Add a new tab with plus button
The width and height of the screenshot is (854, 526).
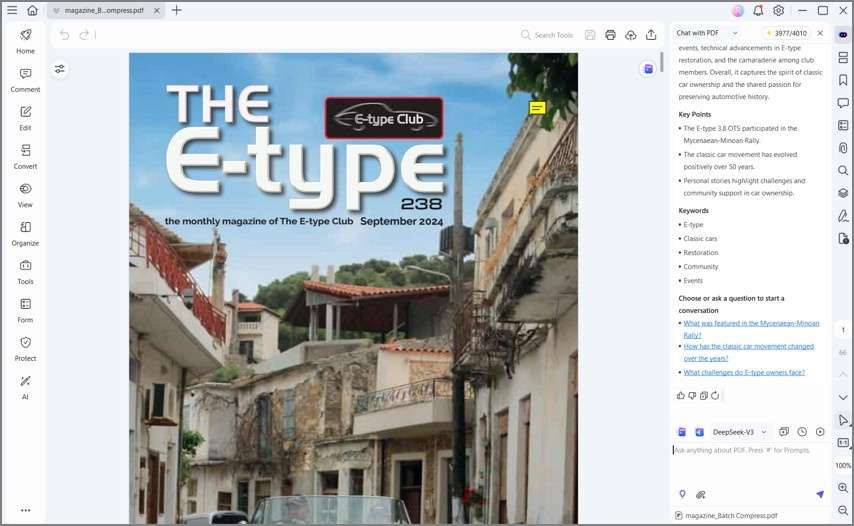coord(176,10)
